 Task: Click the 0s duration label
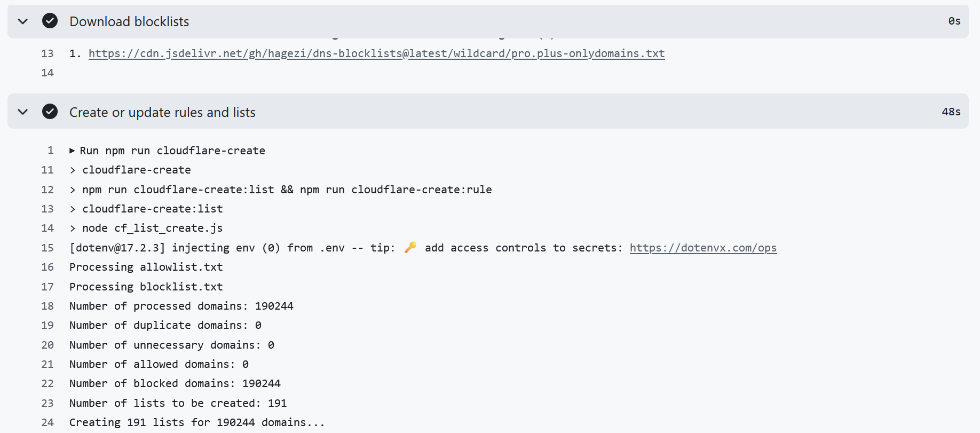point(954,21)
